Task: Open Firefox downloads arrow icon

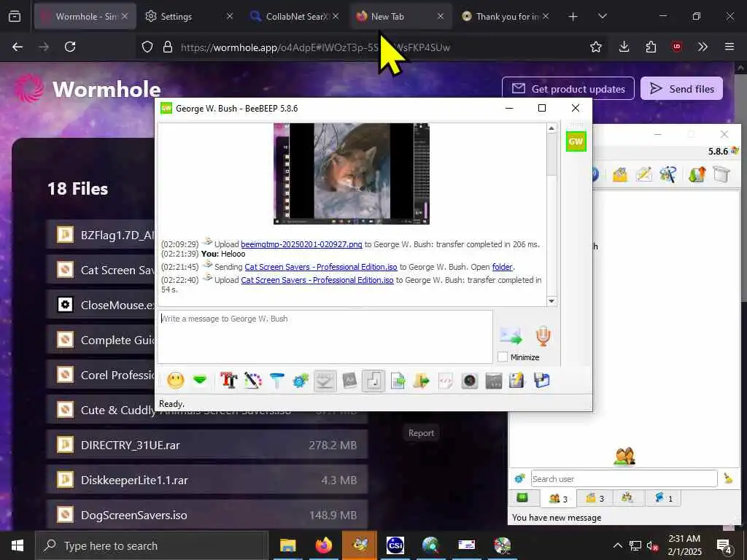Action: click(x=624, y=47)
